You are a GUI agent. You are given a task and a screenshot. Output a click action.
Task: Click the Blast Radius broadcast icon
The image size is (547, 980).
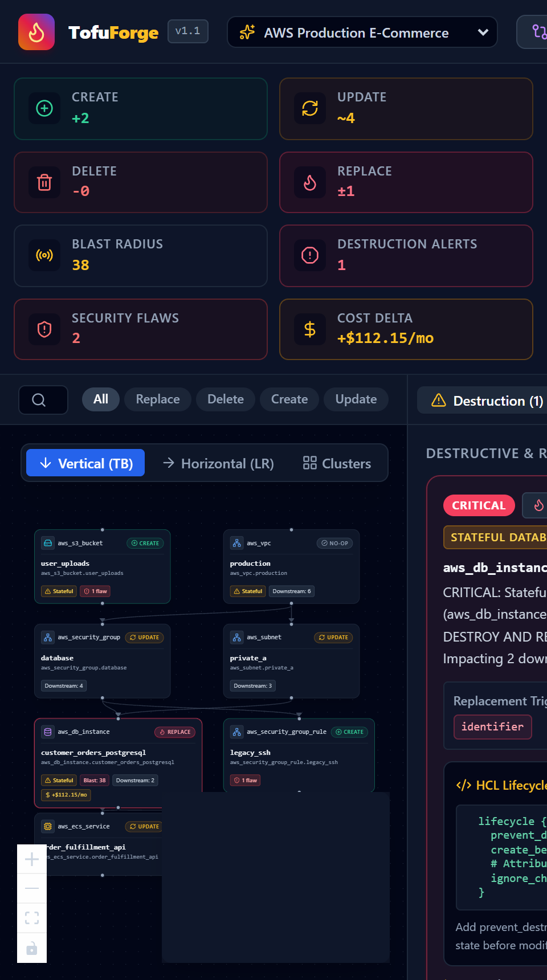point(44,255)
